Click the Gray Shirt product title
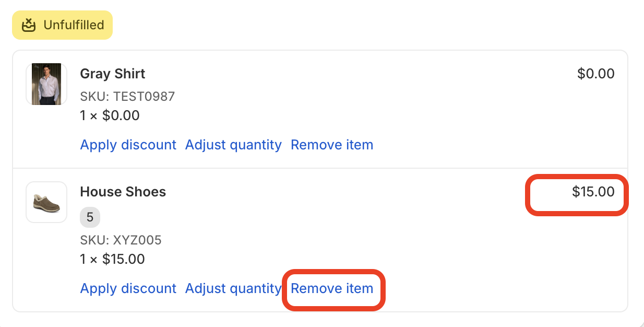The height and width of the screenshot is (327, 644). coord(113,74)
